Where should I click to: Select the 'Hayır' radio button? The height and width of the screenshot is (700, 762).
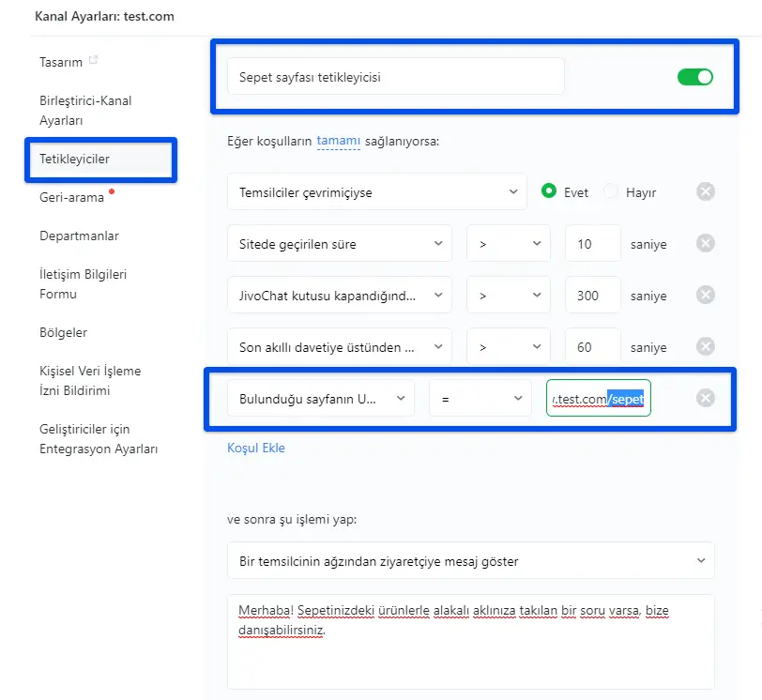pos(611,192)
